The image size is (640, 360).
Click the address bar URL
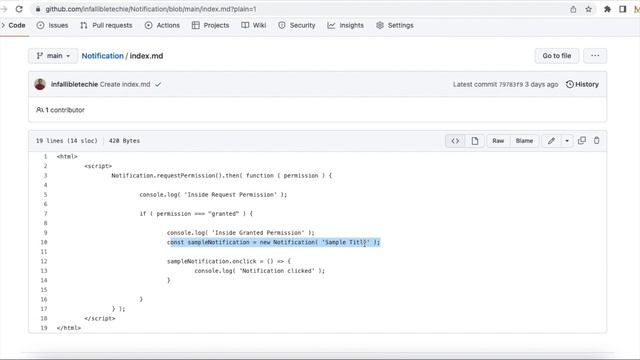[151, 9]
